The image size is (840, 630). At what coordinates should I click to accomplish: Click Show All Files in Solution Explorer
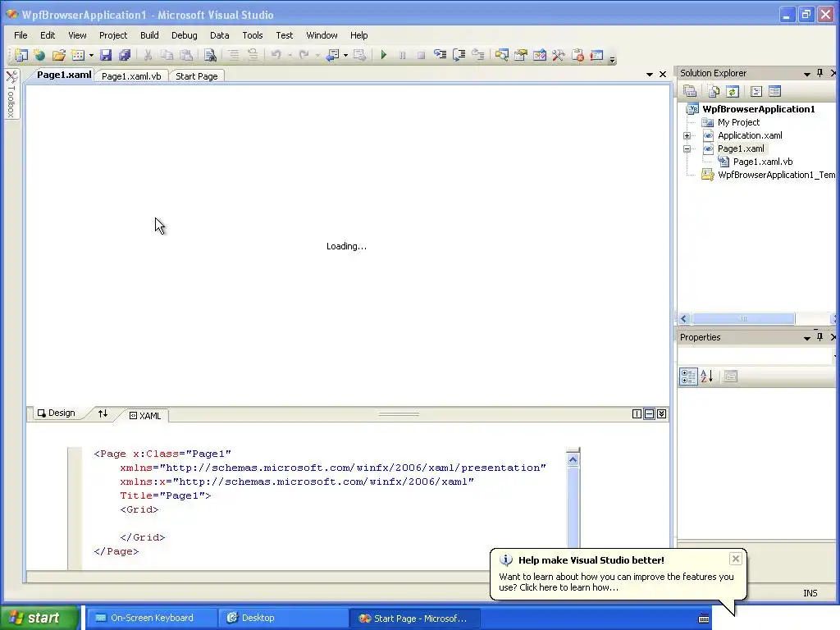(714, 92)
